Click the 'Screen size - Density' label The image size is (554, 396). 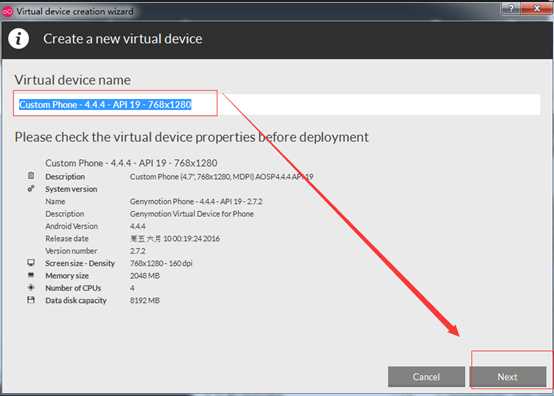[80, 263]
